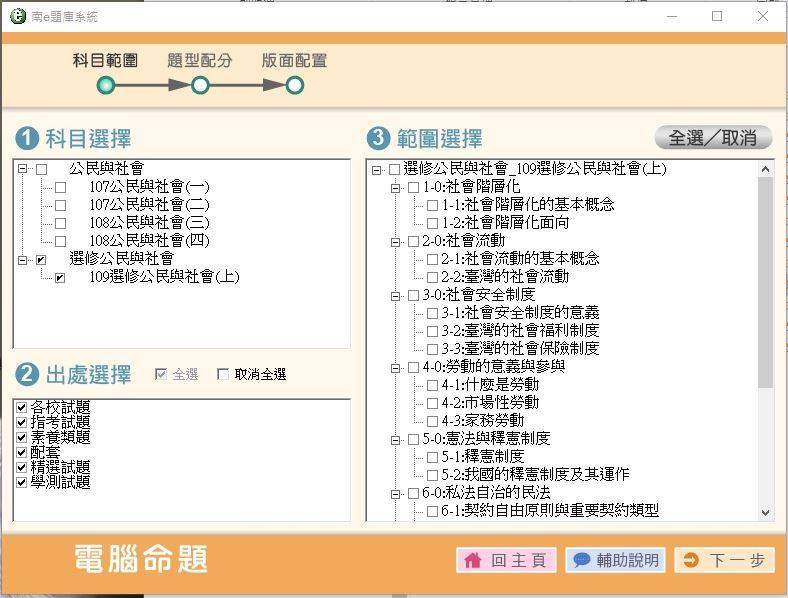Collapse 6-0:私法自治的民法 node

(x=396, y=494)
